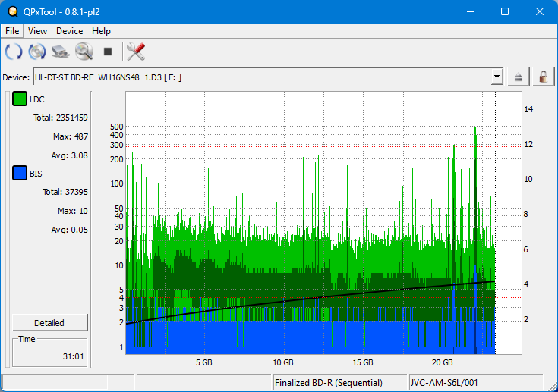
Task: Open the Help menu
Action: coord(101,31)
